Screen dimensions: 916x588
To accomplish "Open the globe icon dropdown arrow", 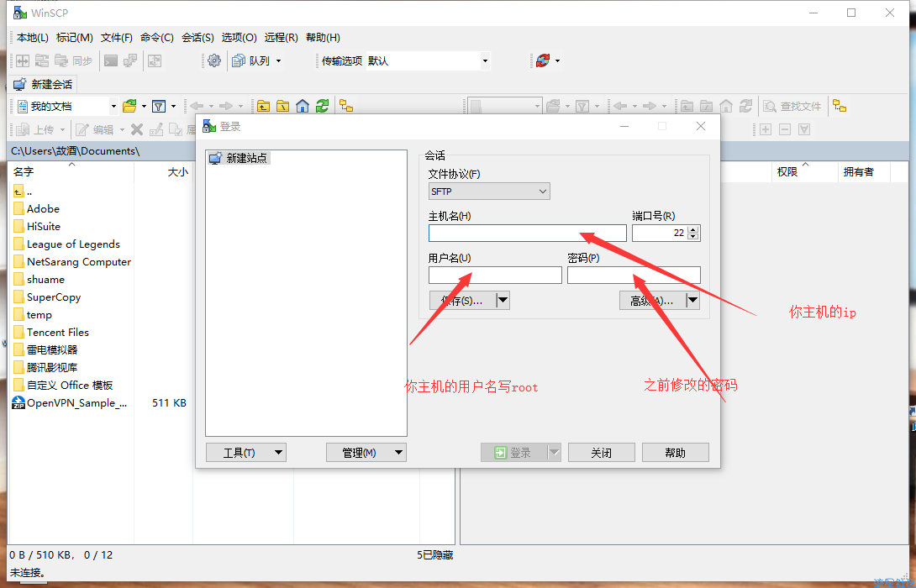I will pos(557,60).
